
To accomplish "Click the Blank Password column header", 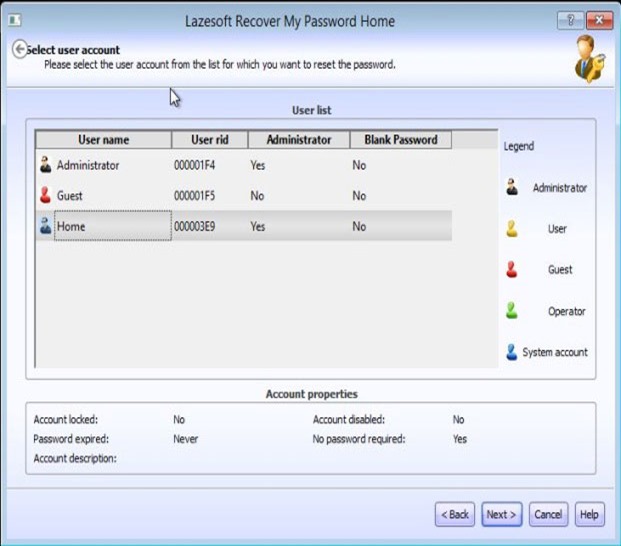I will tap(401, 140).
